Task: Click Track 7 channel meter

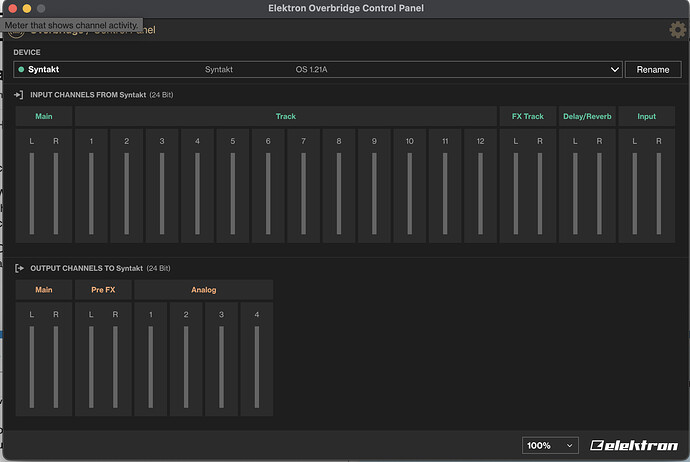Action: (x=303, y=194)
